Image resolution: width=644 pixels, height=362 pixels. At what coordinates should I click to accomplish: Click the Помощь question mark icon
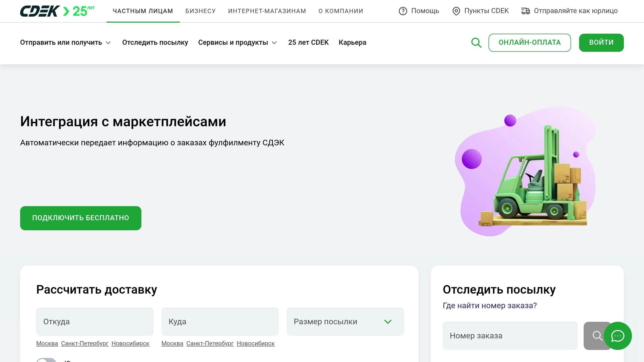pyautogui.click(x=403, y=11)
